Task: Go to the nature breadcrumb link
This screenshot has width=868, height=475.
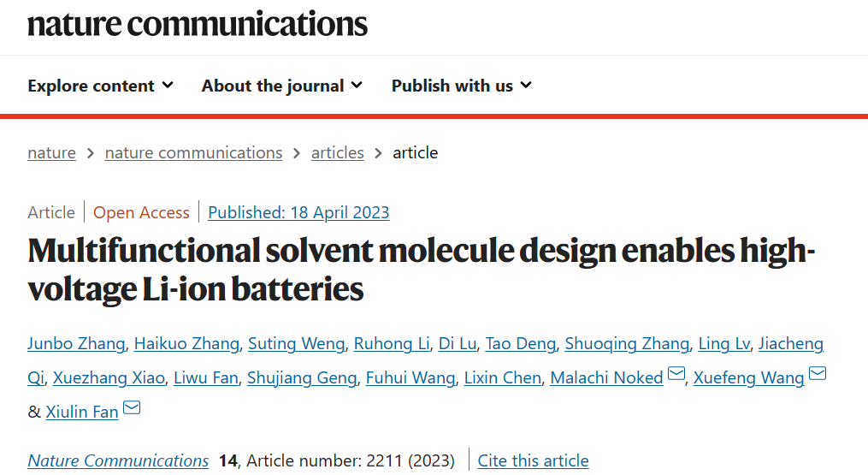Action: click(x=51, y=152)
